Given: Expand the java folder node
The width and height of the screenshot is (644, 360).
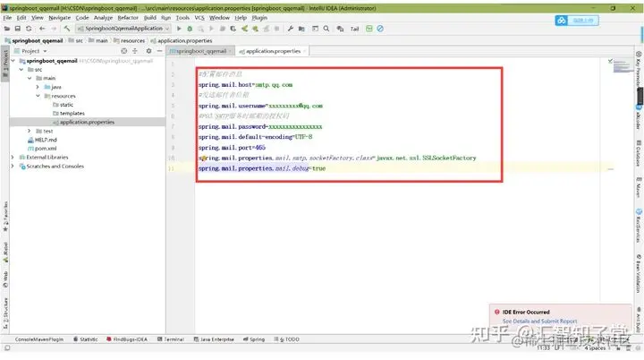Looking at the screenshot, I should click(38, 87).
